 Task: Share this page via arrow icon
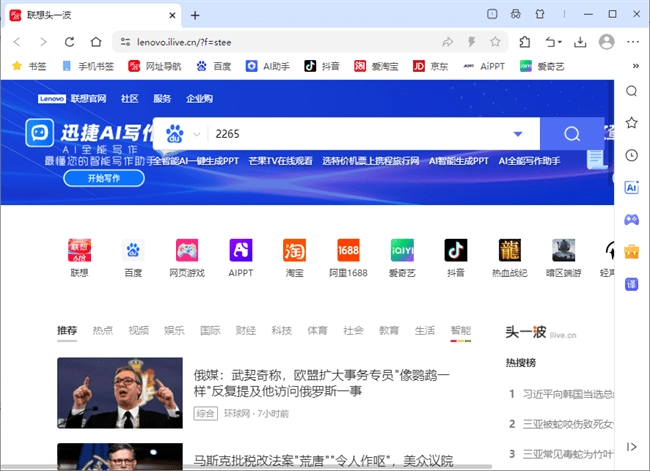click(447, 42)
